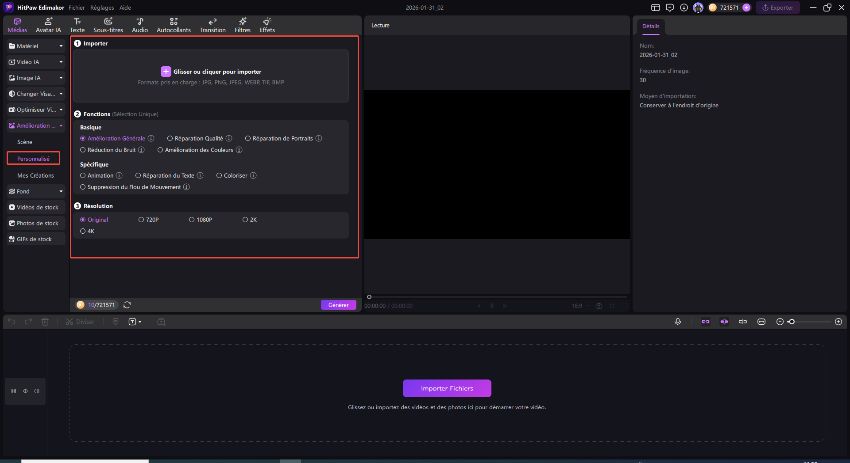The height and width of the screenshot is (463, 850).
Task: Open the Sous-titres panel
Action: [108, 23]
